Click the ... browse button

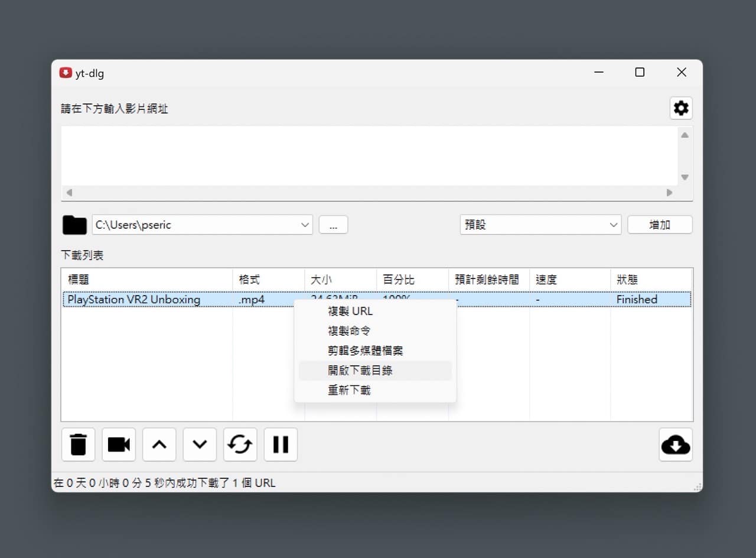click(333, 225)
